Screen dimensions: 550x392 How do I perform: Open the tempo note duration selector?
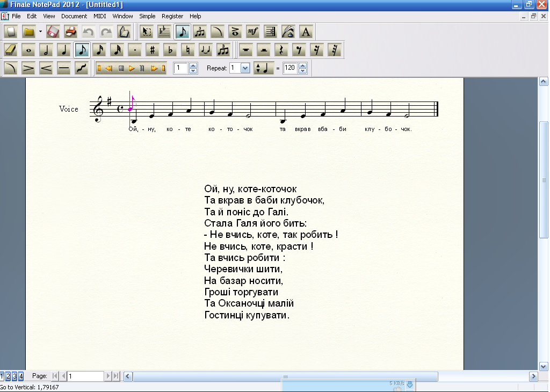(263, 68)
